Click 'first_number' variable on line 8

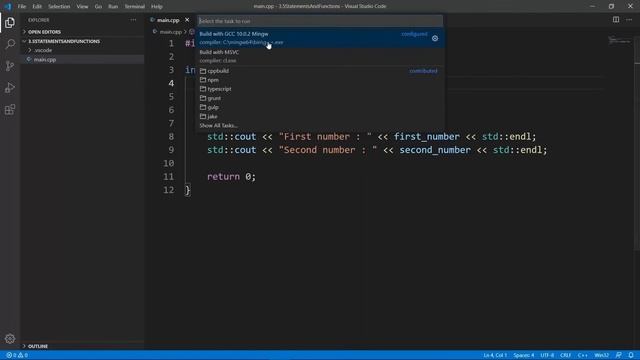coord(427,137)
